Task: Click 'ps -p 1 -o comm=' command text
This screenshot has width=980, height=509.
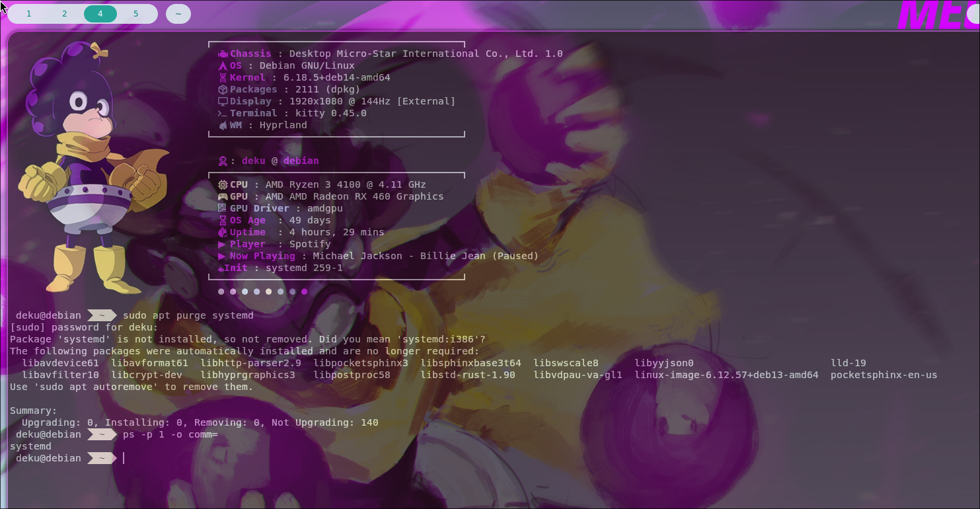Action: [x=170, y=435]
